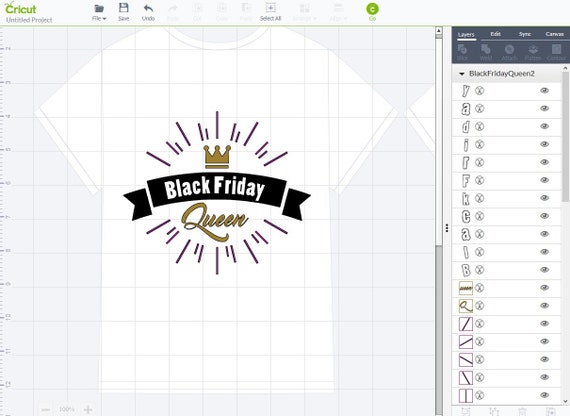Open the Arrange dropdown in toolbar
Viewport: 570px width, 416px height.
pyautogui.click(x=305, y=12)
